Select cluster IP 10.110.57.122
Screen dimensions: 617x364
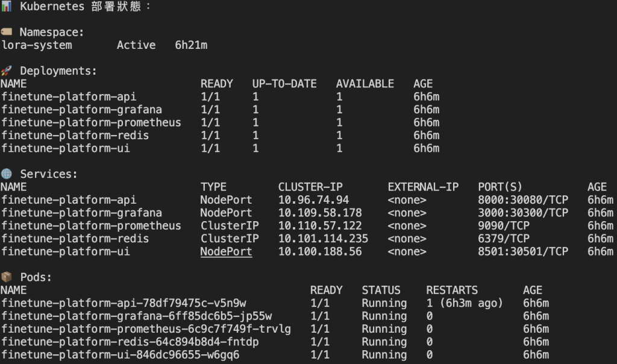coord(320,226)
